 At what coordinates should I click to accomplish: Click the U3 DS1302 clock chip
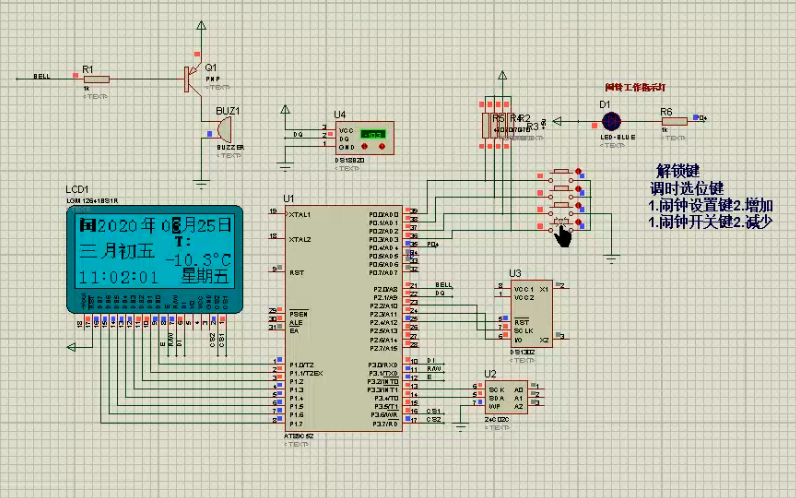[x=532, y=313]
